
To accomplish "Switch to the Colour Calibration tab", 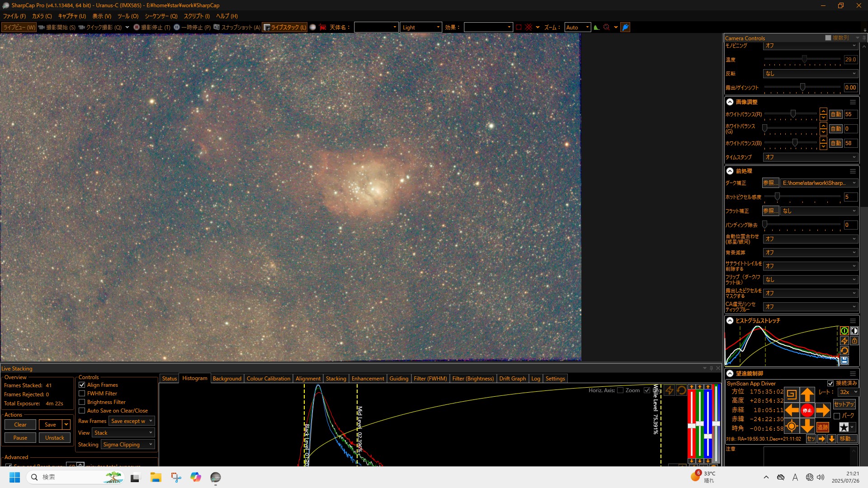I will click(268, 379).
